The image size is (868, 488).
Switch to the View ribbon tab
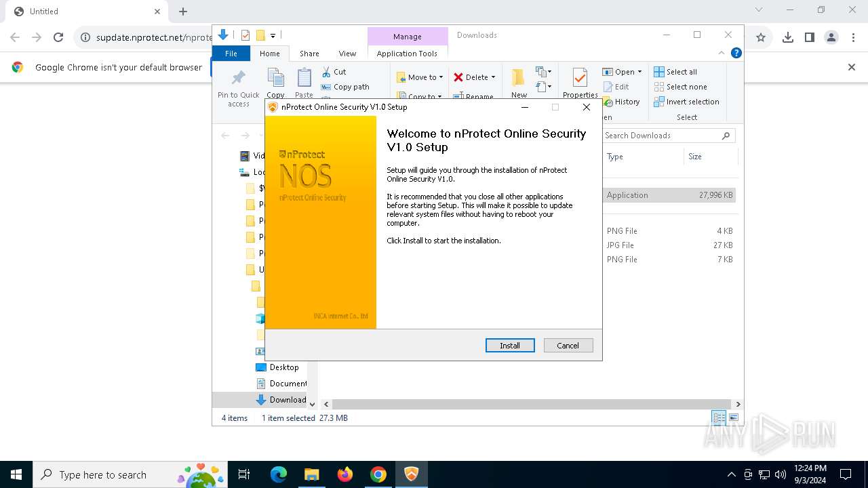[x=347, y=54]
